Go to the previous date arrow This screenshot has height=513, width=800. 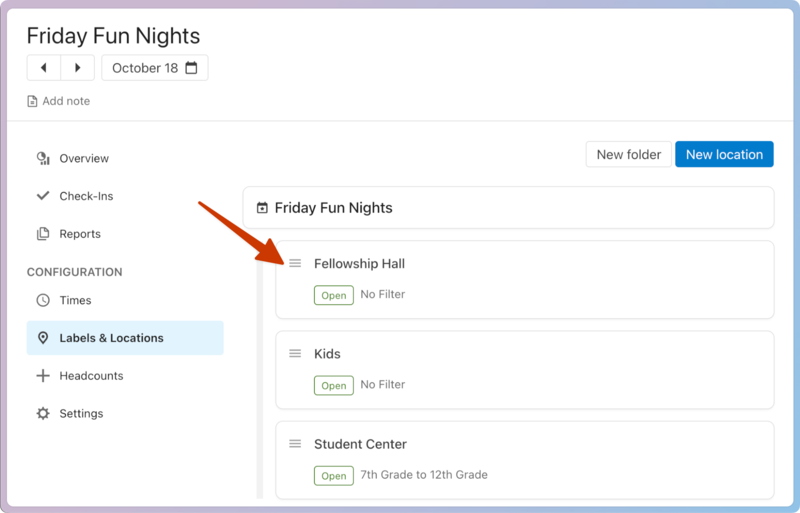44,68
